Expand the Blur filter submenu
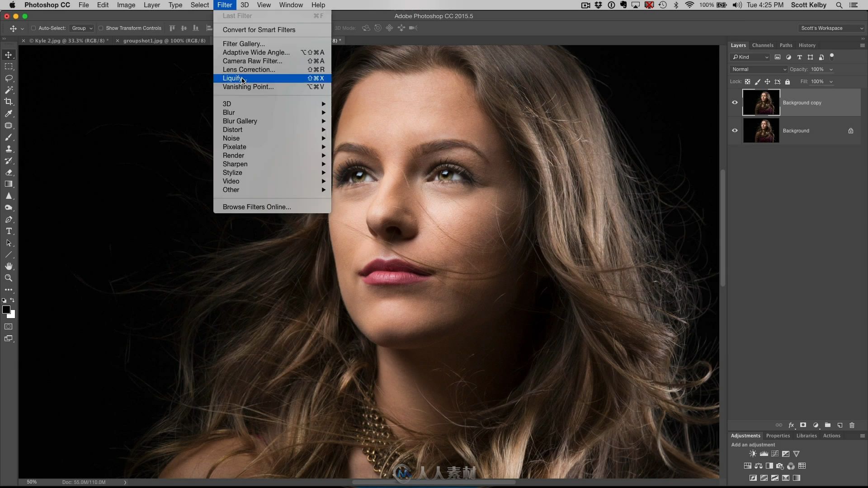 272,113
